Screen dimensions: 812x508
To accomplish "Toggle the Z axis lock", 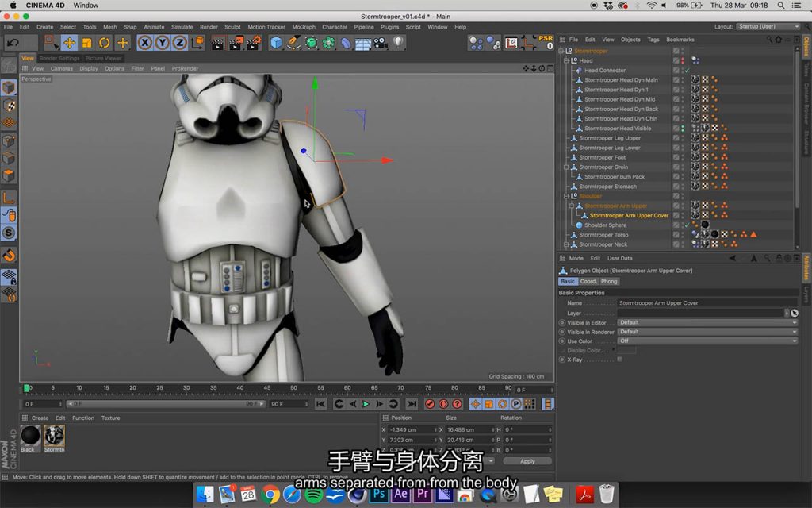I will click(179, 43).
